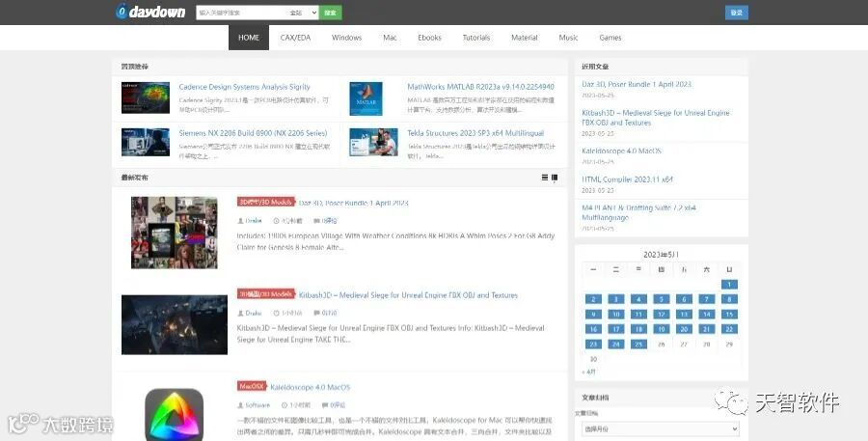The width and height of the screenshot is (868, 441).
Task: Open the Games menu
Action: tap(610, 38)
